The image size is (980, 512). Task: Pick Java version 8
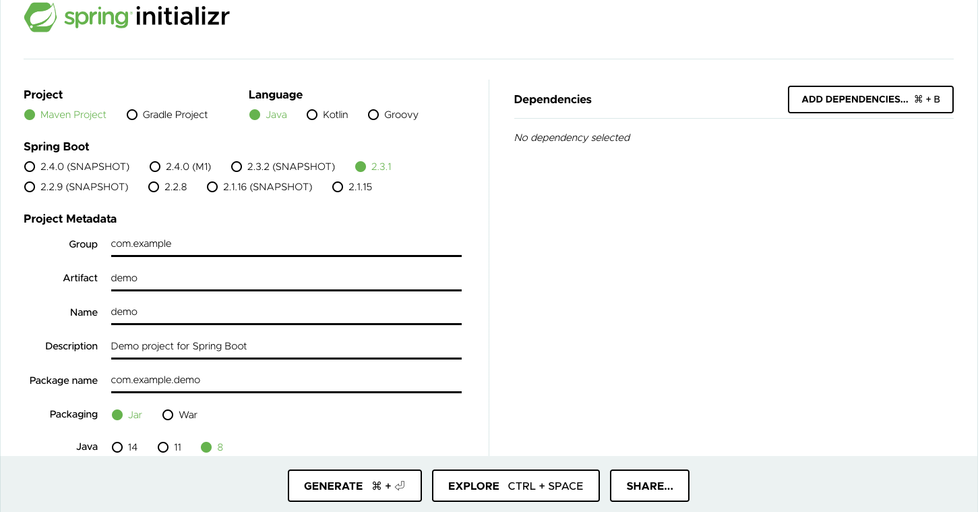[x=212, y=447]
